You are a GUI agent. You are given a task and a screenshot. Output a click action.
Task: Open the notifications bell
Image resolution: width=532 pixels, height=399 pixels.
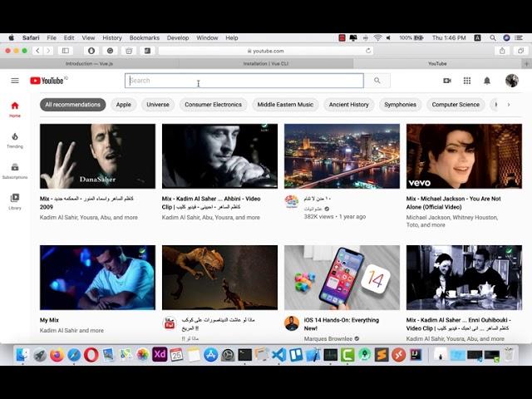point(487,81)
